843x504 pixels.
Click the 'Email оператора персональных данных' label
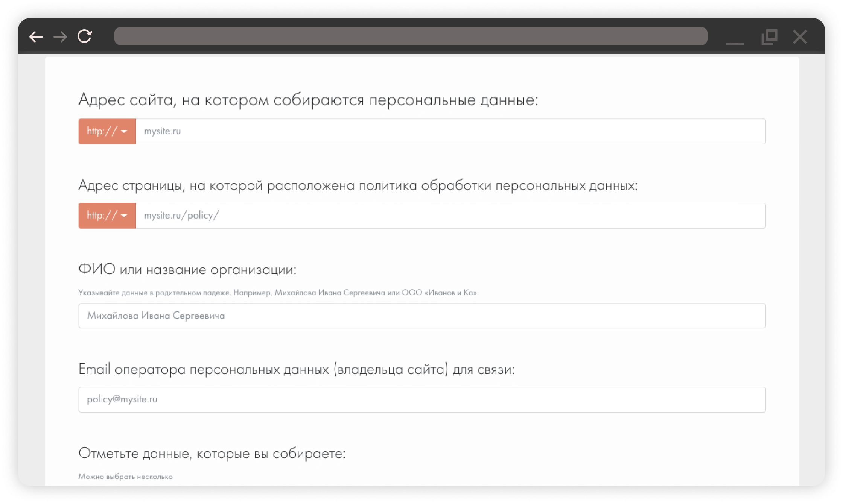(296, 370)
